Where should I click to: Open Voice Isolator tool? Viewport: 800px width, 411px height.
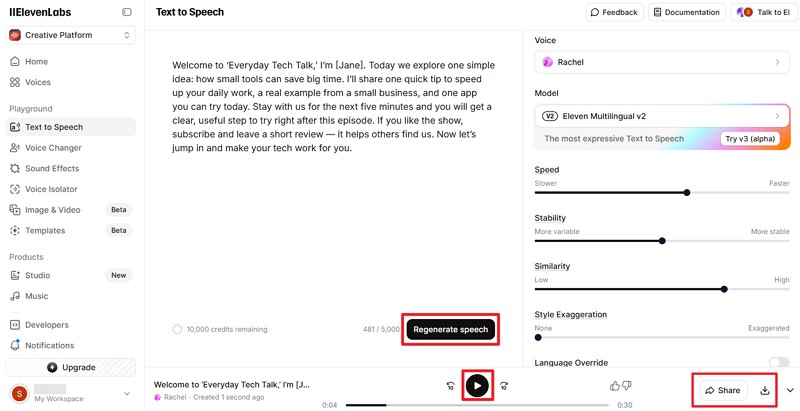point(71,189)
